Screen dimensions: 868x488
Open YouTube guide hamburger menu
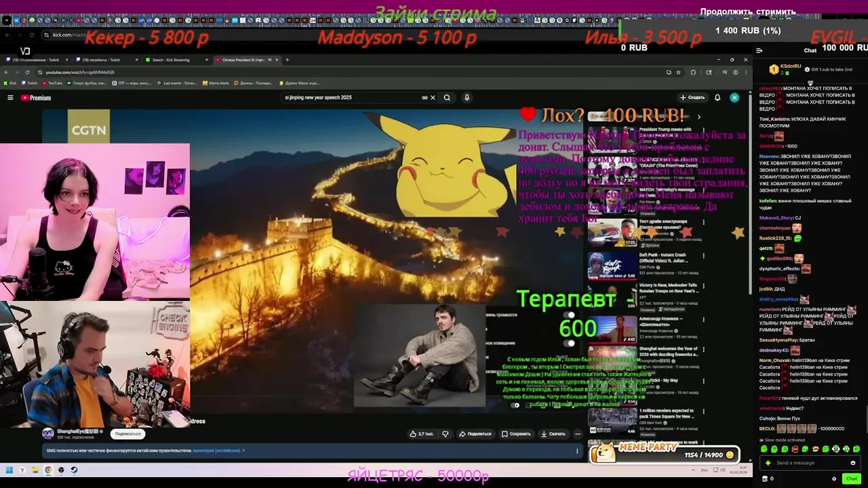(x=10, y=98)
